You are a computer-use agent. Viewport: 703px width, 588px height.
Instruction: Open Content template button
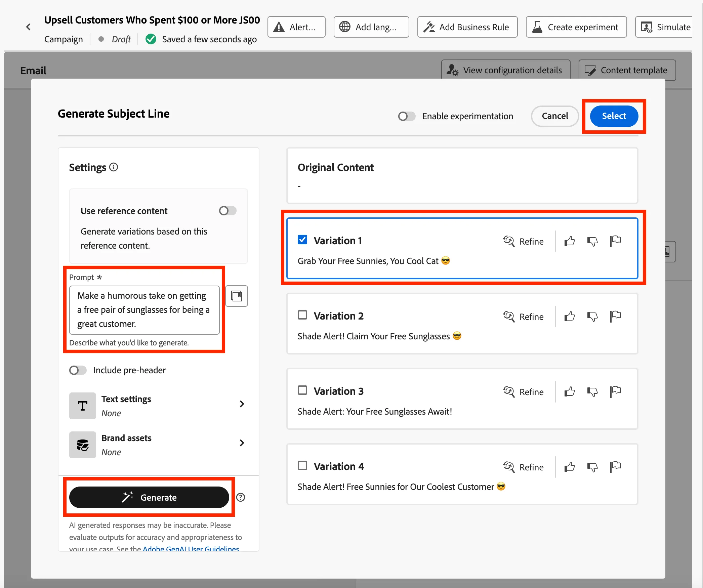[627, 70]
